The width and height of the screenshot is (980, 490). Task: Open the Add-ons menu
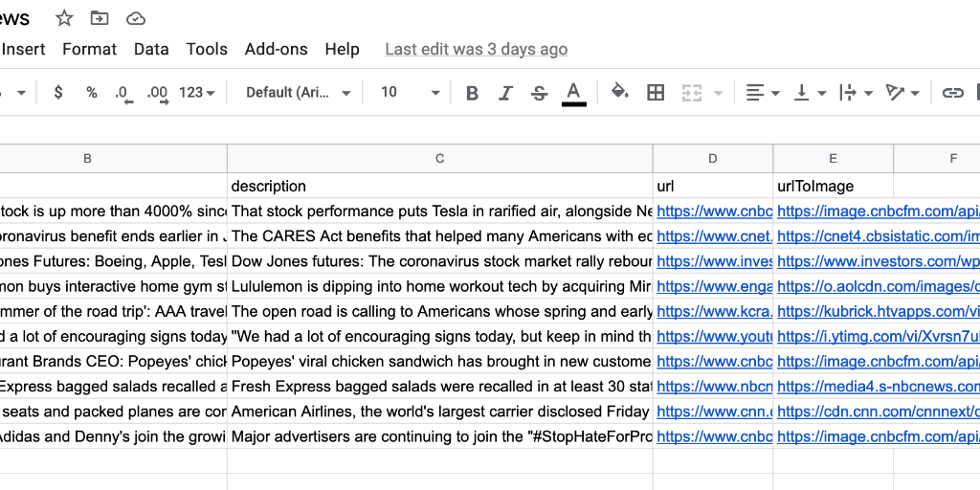277,49
